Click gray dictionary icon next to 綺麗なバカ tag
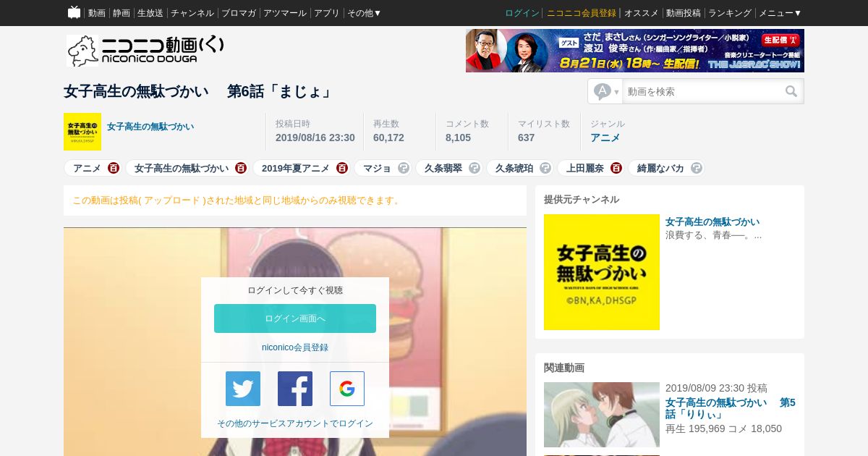Viewport: 868px width, 456px height. click(x=697, y=168)
